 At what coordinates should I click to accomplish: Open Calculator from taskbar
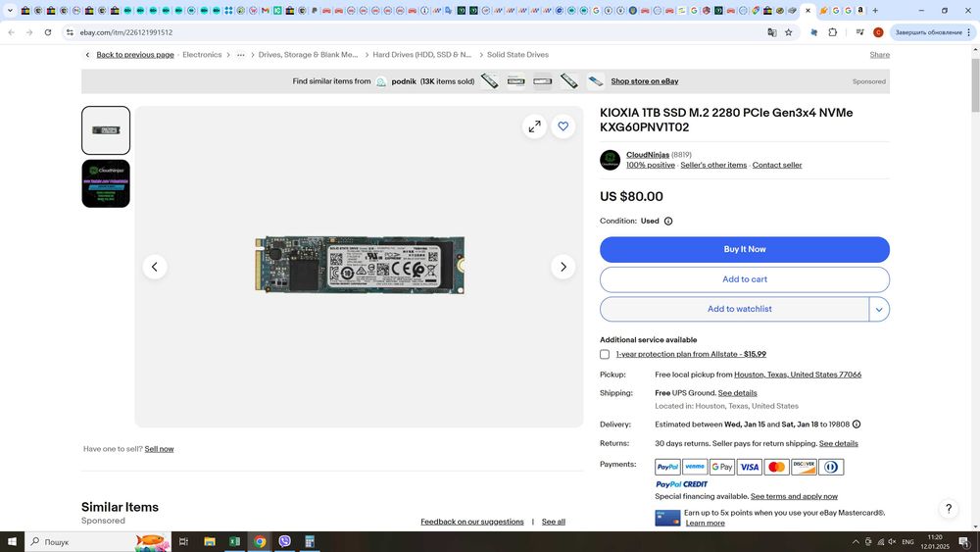(310, 542)
